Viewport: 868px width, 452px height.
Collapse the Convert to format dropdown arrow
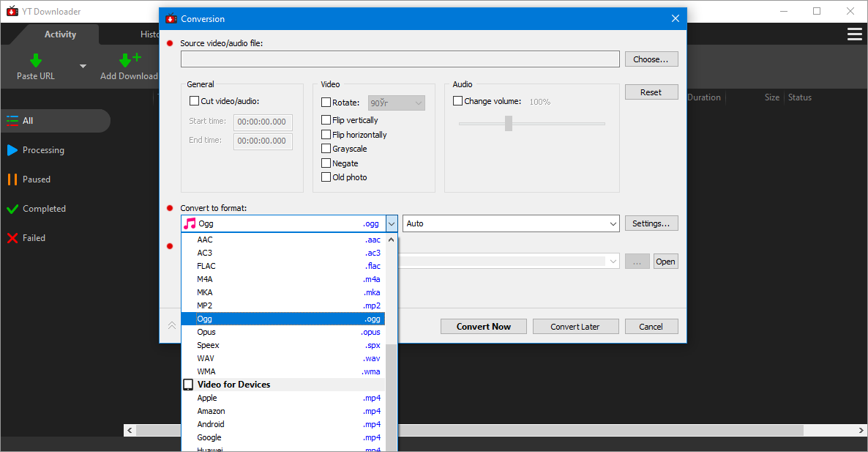click(x=392, y=223)
